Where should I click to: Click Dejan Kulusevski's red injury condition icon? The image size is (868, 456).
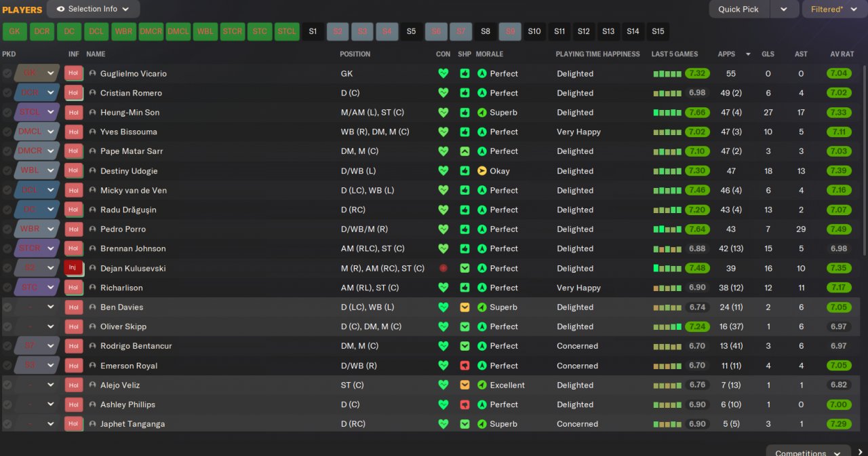pyautogui.click(x=443, y=268)
